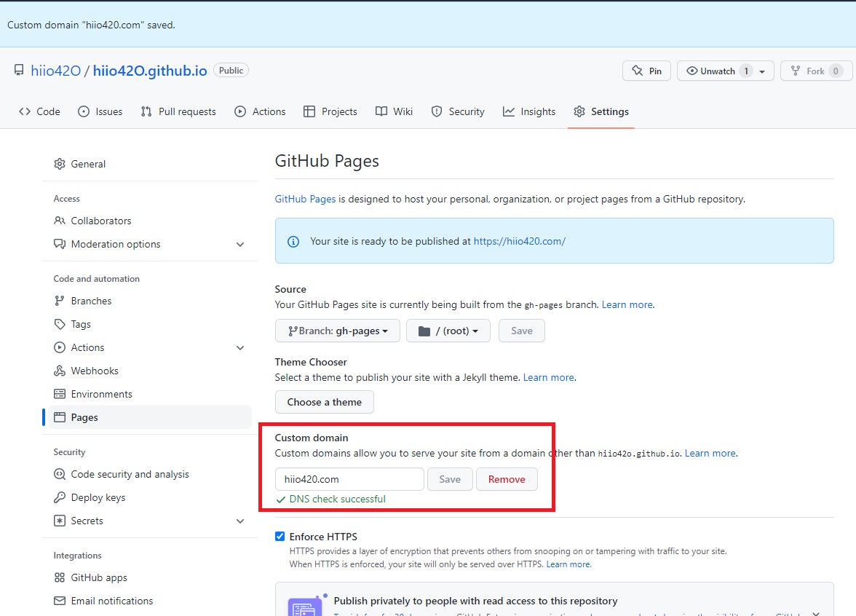856x616 pixels.
Task: Remove the custom domain
Action: point(507,479)
